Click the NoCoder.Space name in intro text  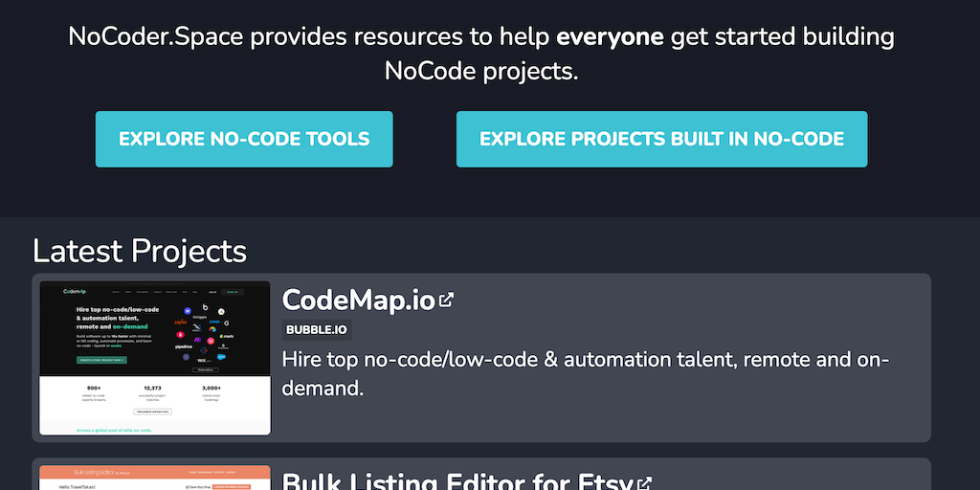click(153, 37)
